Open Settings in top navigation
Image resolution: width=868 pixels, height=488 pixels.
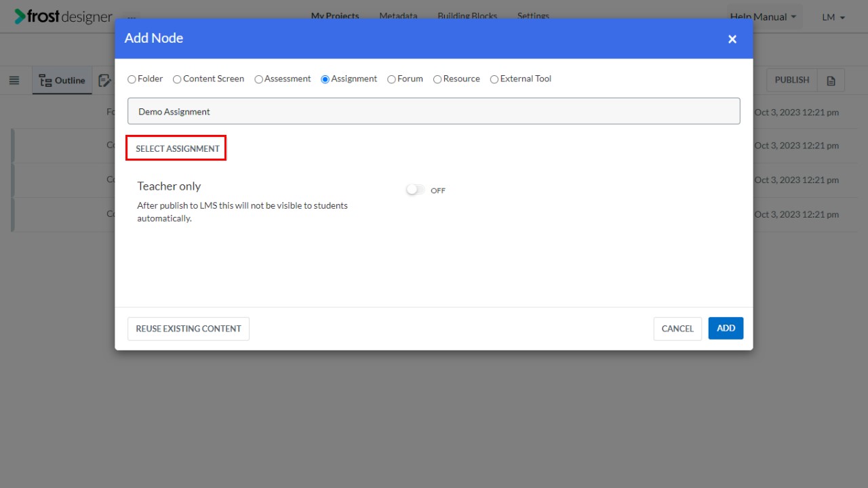coord(533,16)
